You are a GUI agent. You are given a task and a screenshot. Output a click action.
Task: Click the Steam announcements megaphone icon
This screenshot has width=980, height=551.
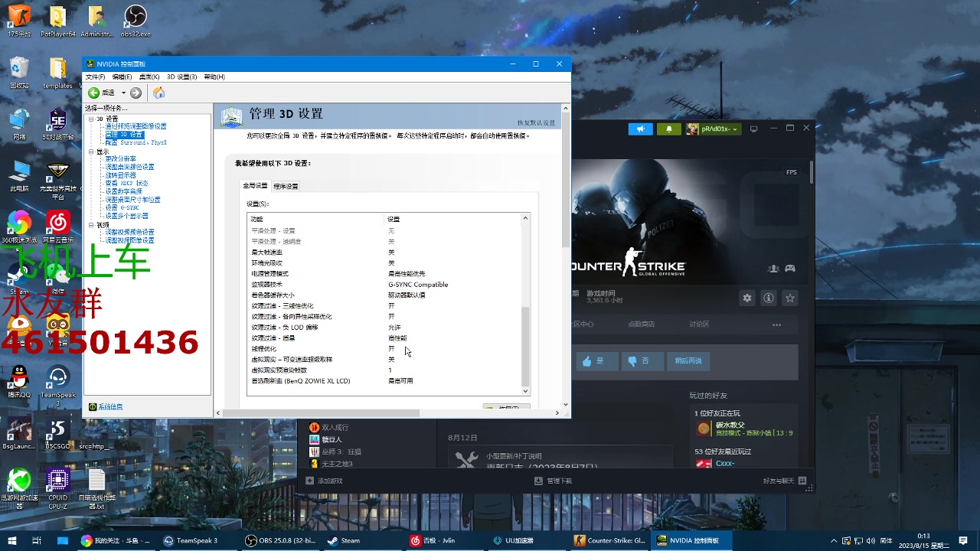640,129
